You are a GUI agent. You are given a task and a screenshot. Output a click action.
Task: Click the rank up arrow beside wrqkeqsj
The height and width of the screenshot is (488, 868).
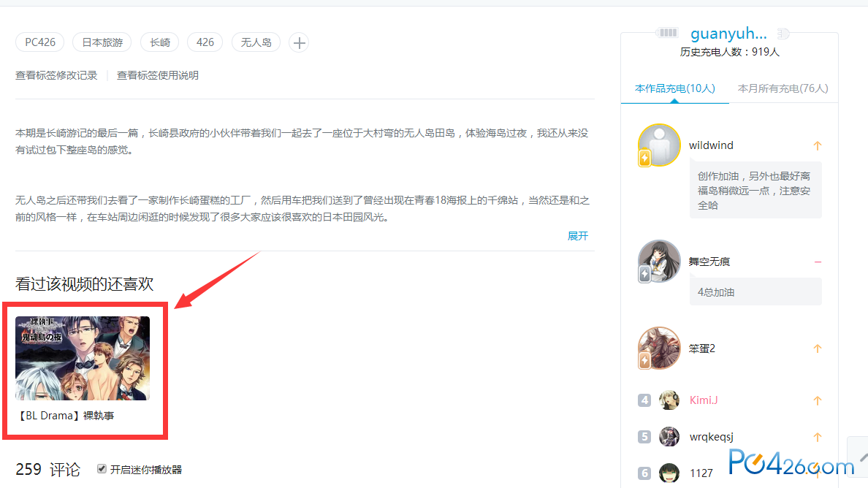(x=818, y=437)
